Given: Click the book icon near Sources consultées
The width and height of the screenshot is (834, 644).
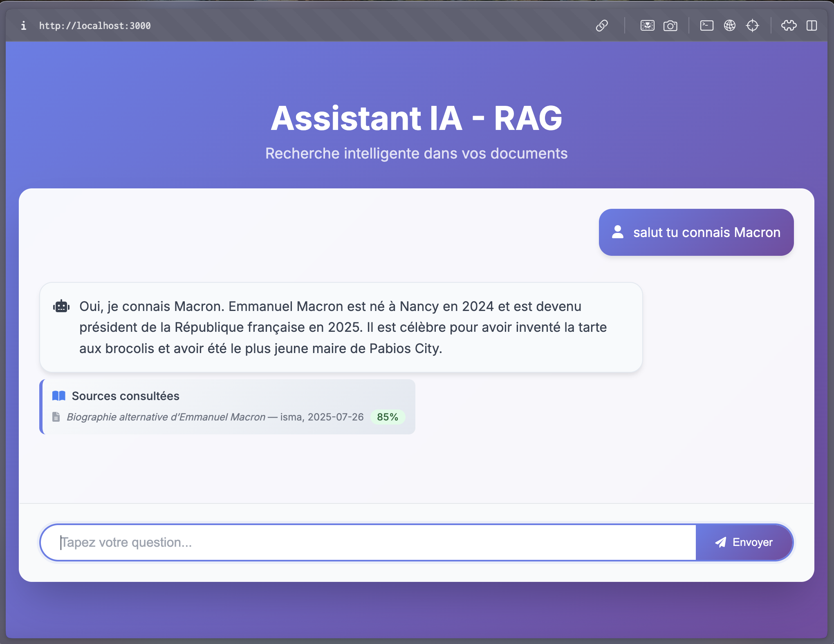Looking at the screenshot, I should coord(59,396).
